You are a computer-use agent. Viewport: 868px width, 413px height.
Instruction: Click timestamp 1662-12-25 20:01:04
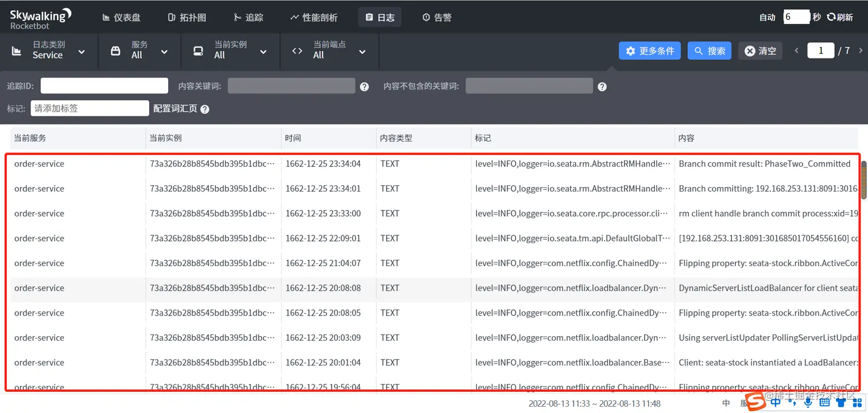[323, 363]
